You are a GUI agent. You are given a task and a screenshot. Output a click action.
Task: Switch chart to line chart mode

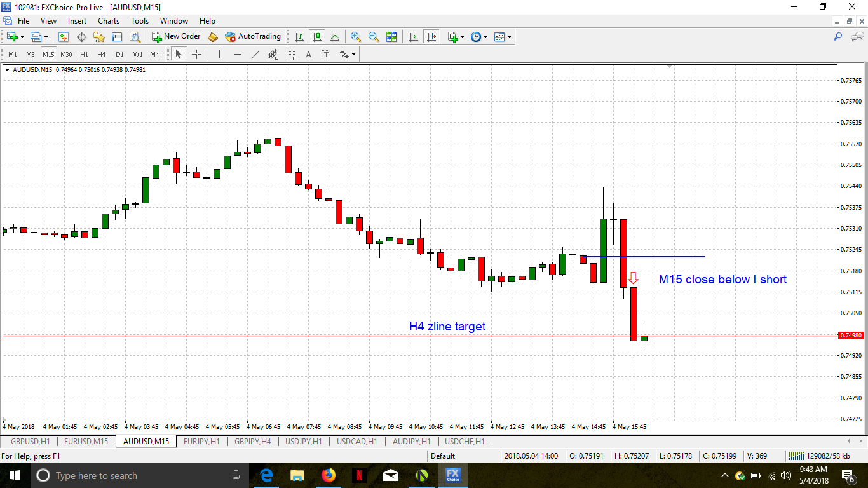(334, 37)
